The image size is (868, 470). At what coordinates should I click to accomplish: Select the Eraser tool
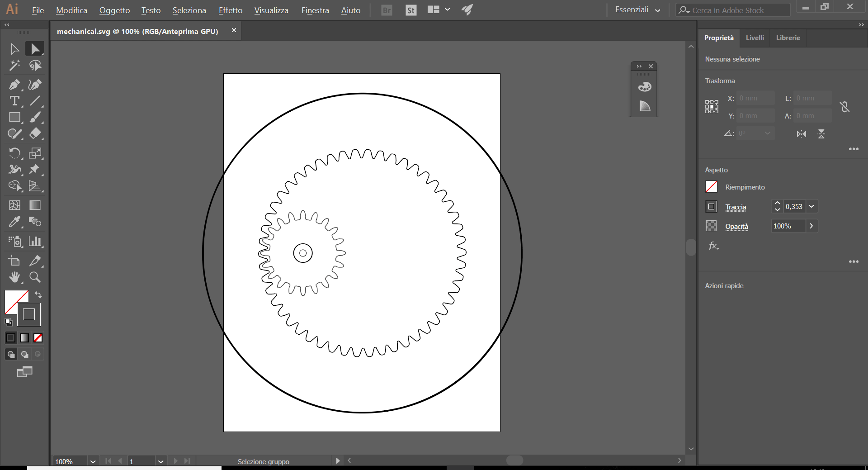point(35,134)
